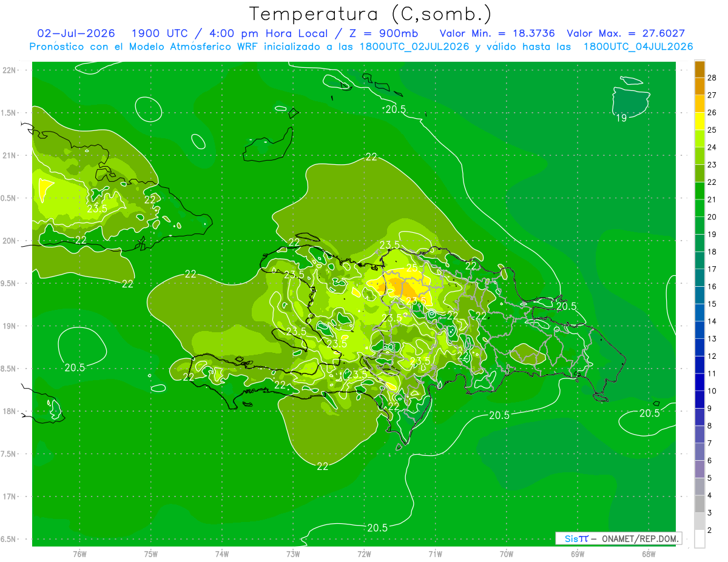Click the Valor Max. = 27.6027 value
This screenshot has height=562, width=728.
(625, 33)
